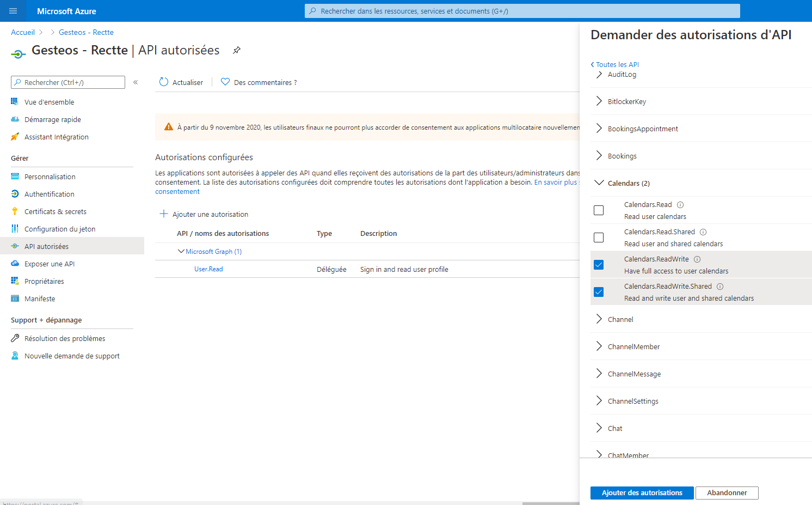Click the top Azure resource search field

522,11
